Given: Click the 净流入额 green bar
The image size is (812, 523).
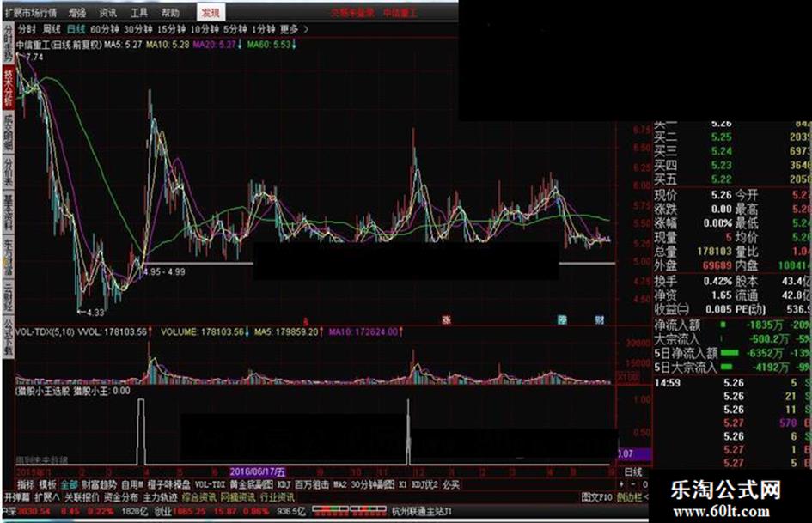Looking at the screenshot, I should pos(723,325).
